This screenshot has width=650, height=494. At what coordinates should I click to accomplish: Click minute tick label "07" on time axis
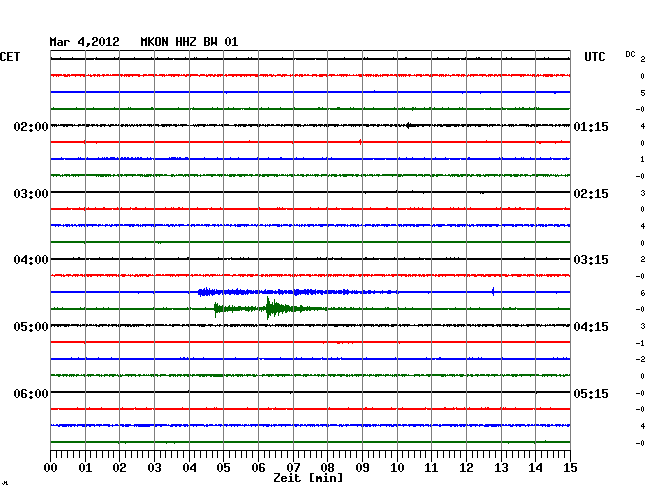tap(293, 468)
